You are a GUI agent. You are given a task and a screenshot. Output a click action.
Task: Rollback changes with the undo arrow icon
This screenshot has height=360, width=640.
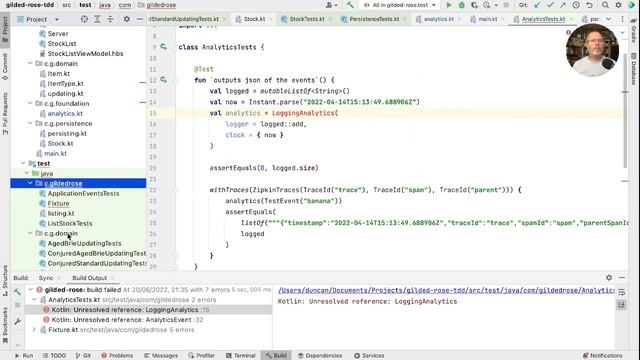click(589, 5)
